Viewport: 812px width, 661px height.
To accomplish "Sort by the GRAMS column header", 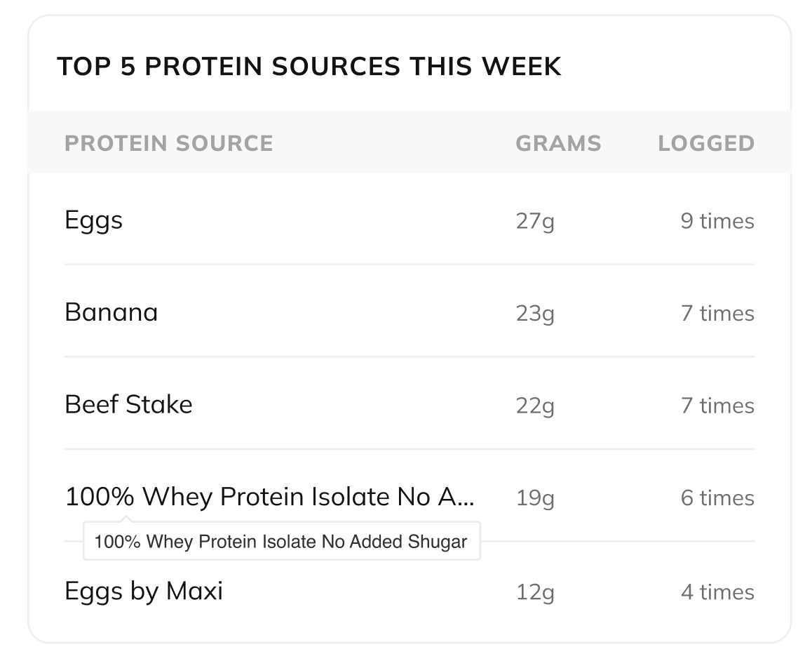I will [558, 143].
